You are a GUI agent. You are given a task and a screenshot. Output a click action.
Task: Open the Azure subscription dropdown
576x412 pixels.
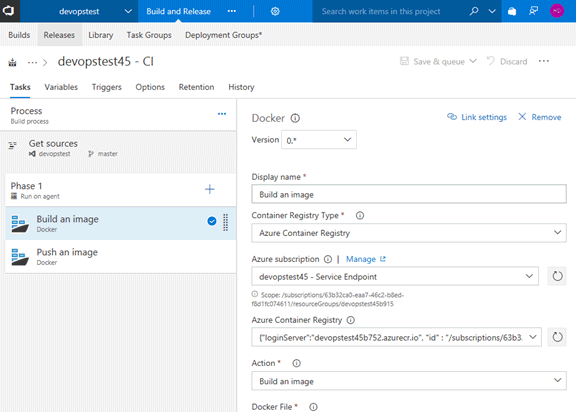(x=395, y=277)
